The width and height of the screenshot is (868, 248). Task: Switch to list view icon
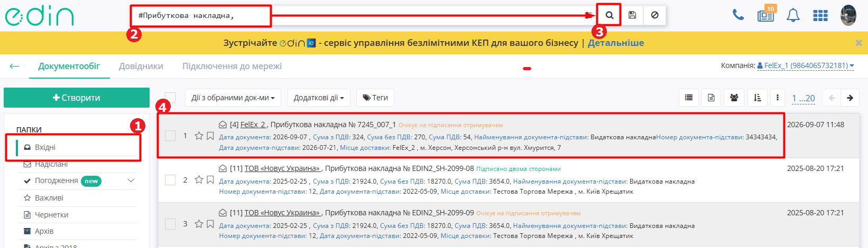tap(688, 98)
